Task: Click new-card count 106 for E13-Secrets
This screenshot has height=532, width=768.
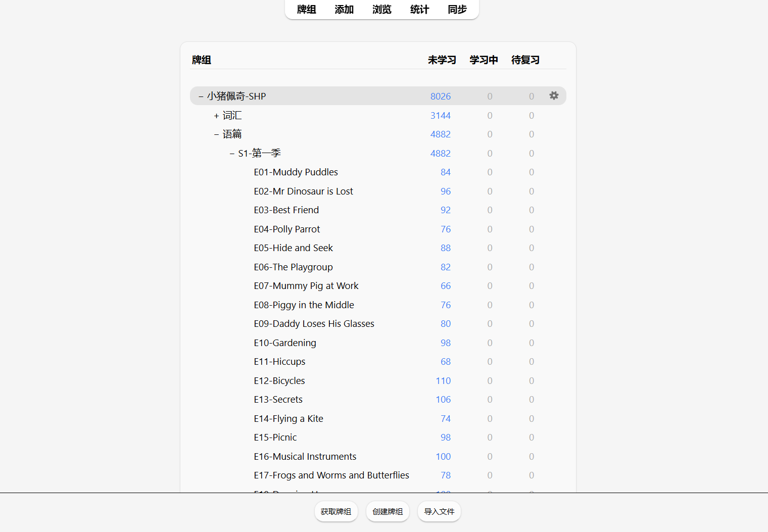Action: [x=443, y=400]
